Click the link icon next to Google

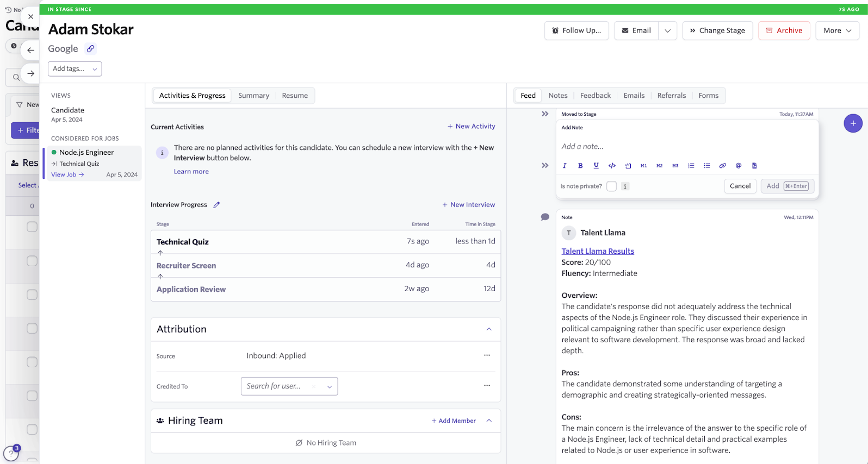click(x=91, y=49)
